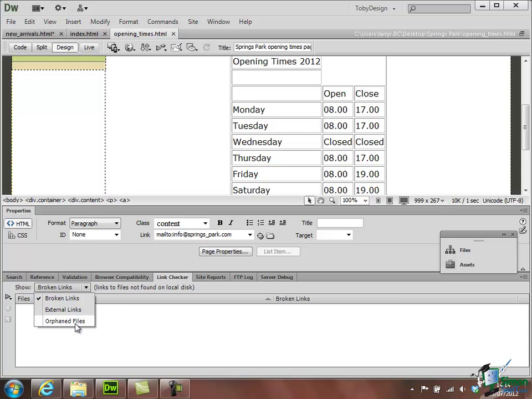Toggle the Live view button

point(89,48)
